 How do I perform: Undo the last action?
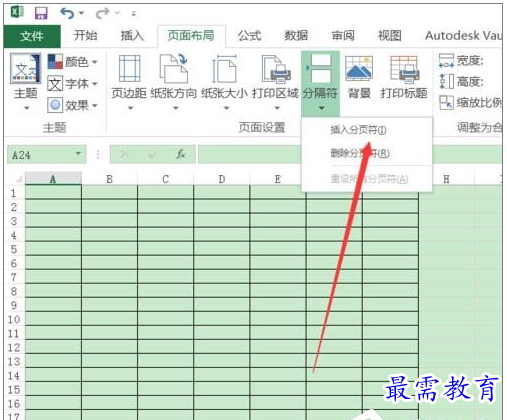(67, 13)
